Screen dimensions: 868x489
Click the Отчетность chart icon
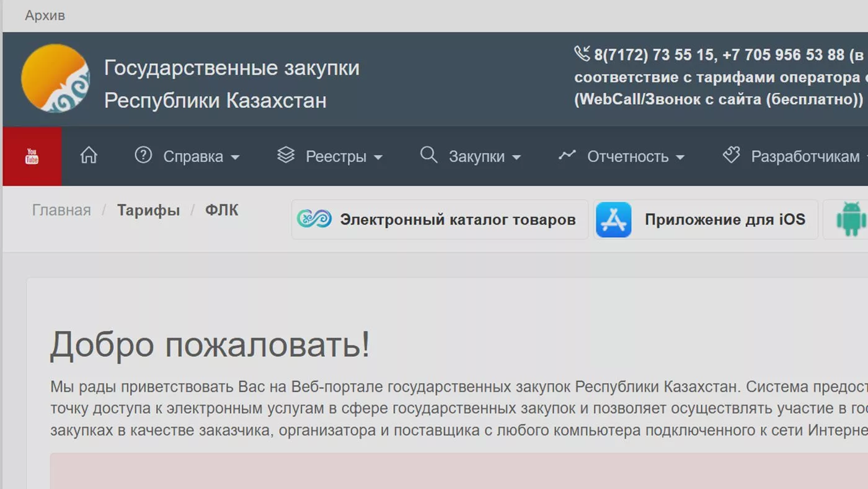point(567,155)
